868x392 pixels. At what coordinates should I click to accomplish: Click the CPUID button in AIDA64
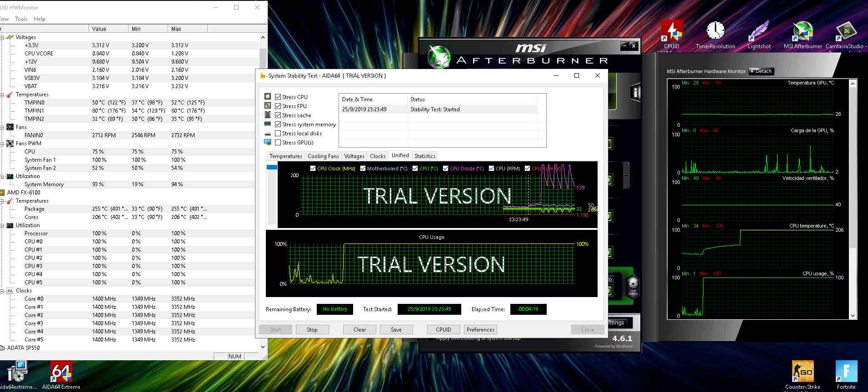point(444,330)
